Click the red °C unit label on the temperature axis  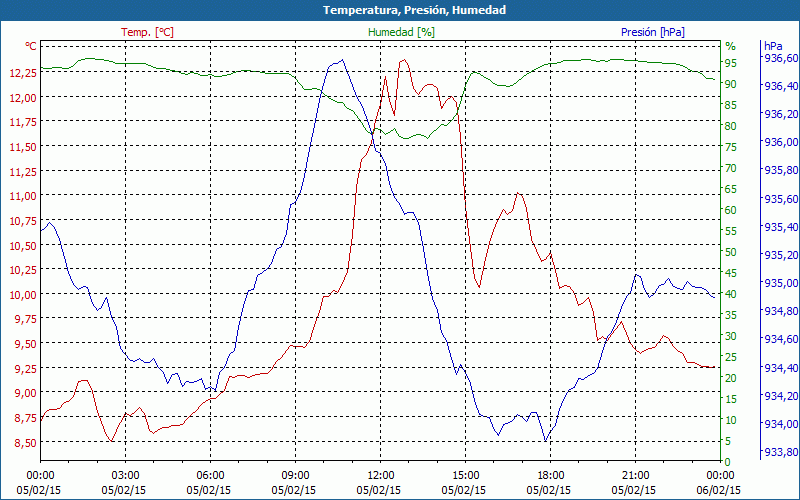[x=31, y=46]
